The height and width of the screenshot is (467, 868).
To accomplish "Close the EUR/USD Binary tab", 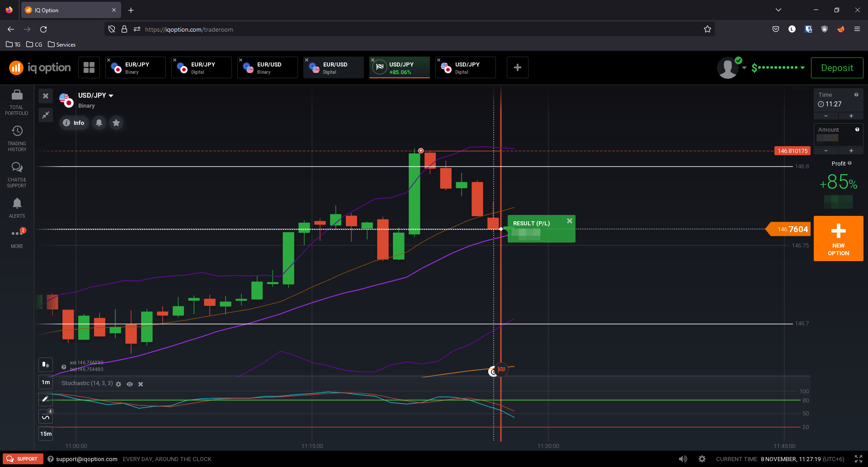I will [241, 60].
